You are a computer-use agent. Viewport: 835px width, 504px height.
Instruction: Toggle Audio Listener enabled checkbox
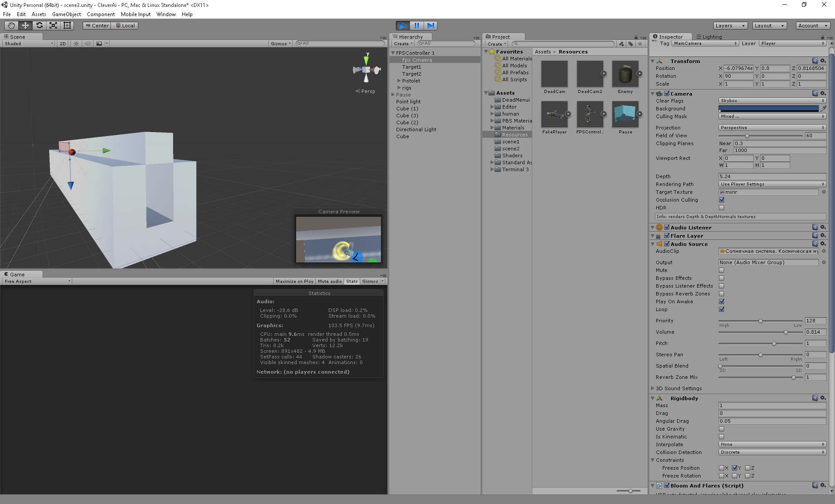pos(667,227)
